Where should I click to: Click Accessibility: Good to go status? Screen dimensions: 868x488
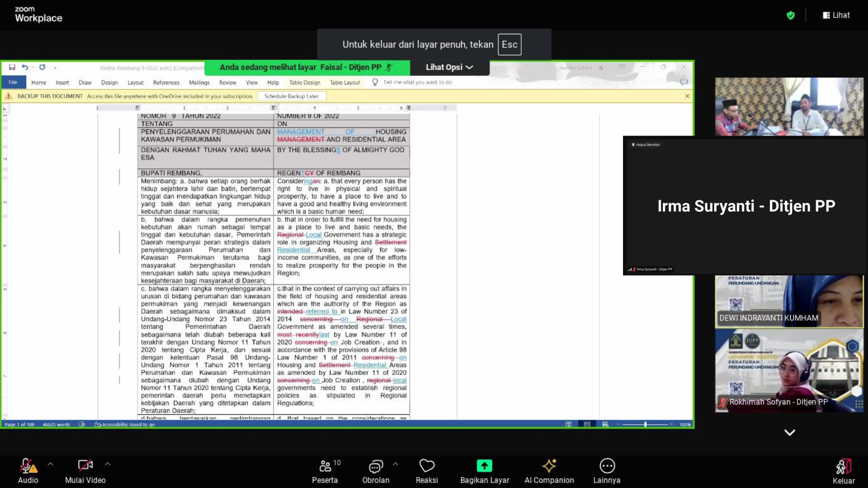pos(125,425)
